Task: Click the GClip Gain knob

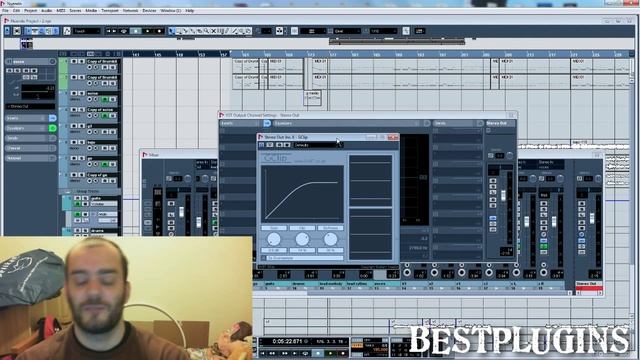Action: pyautogui.click(x=274, y=239)
